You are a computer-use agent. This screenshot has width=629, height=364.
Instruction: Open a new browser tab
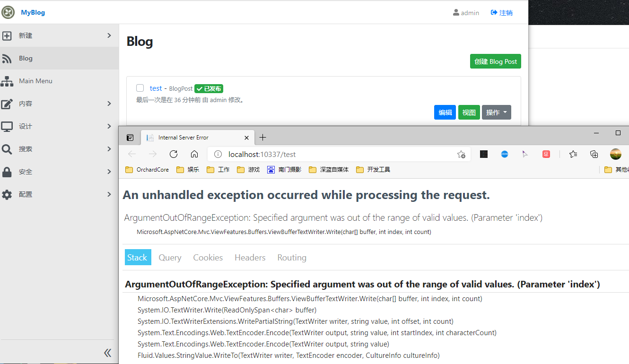coord(263,138)
